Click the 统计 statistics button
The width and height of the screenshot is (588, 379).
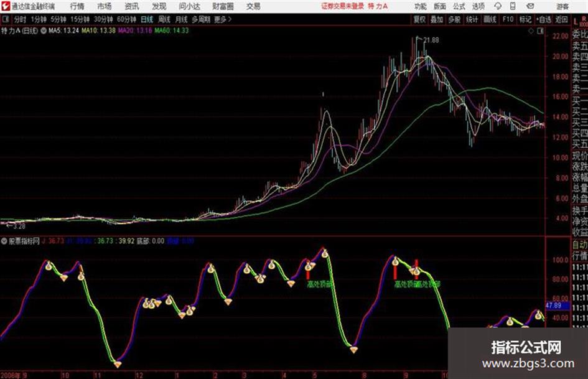(472, 19)
